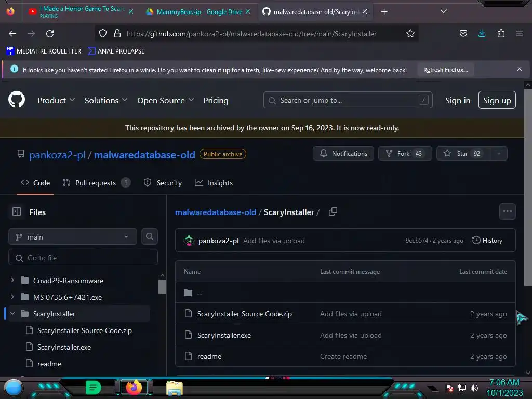Close the YouTube horror game tab
Viewport: 532px width, 399px height.
pos(131,11)
